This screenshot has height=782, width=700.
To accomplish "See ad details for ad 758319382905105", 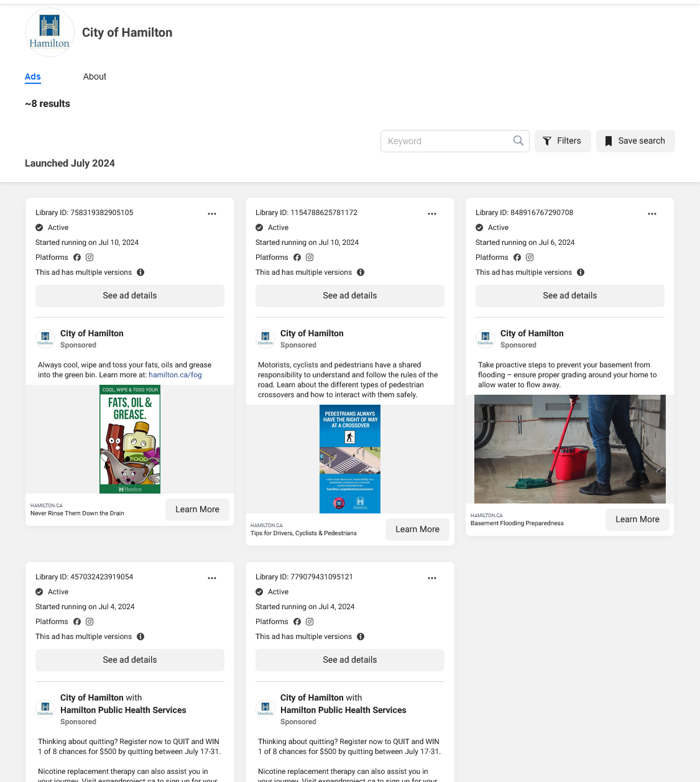I will [130, 296].
